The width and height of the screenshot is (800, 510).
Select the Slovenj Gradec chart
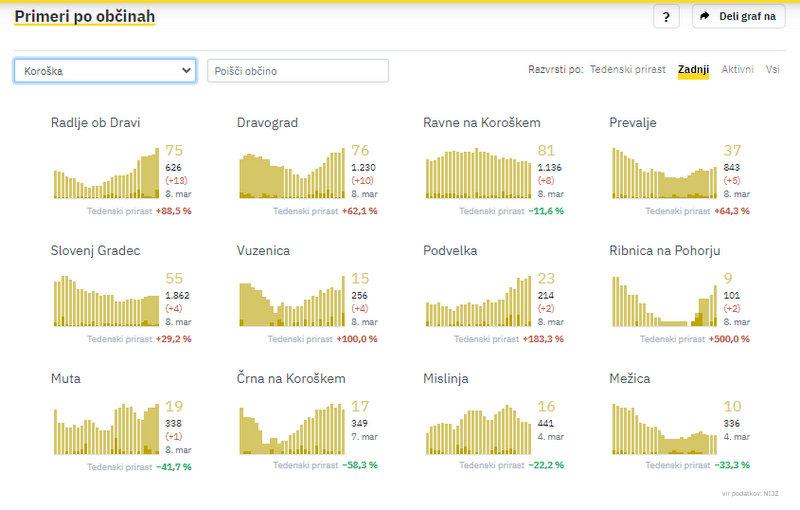tap(105, 302)
